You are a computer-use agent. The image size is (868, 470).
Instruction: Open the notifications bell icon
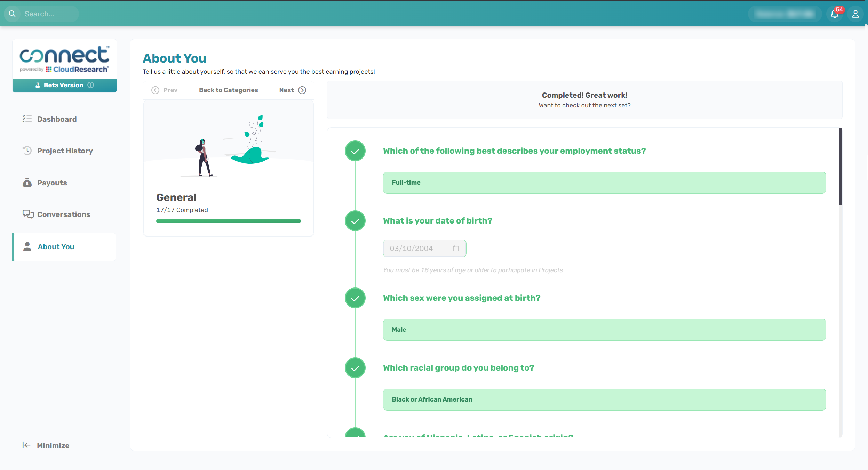pos(834,14)
